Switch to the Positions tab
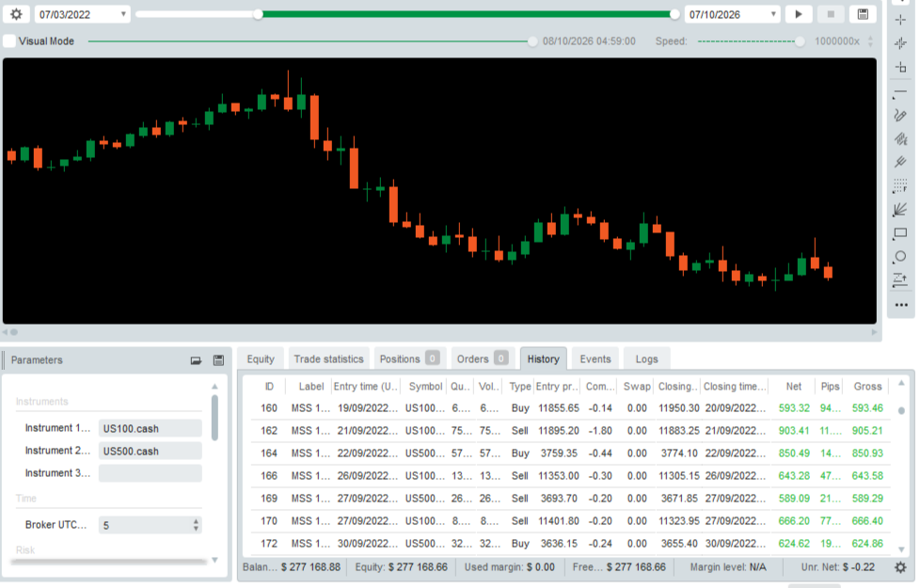Image resolution: width=920 pixels, height=588 pixels. pos(409,359)
